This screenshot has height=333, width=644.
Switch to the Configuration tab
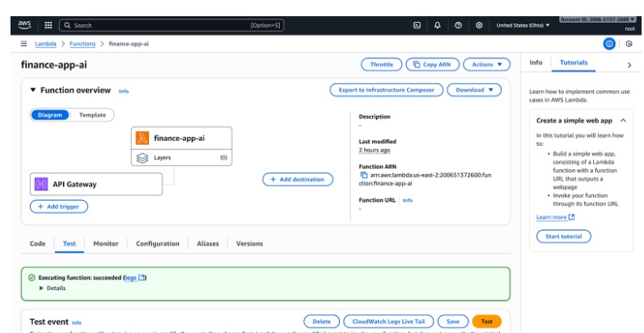pos(158,243)
